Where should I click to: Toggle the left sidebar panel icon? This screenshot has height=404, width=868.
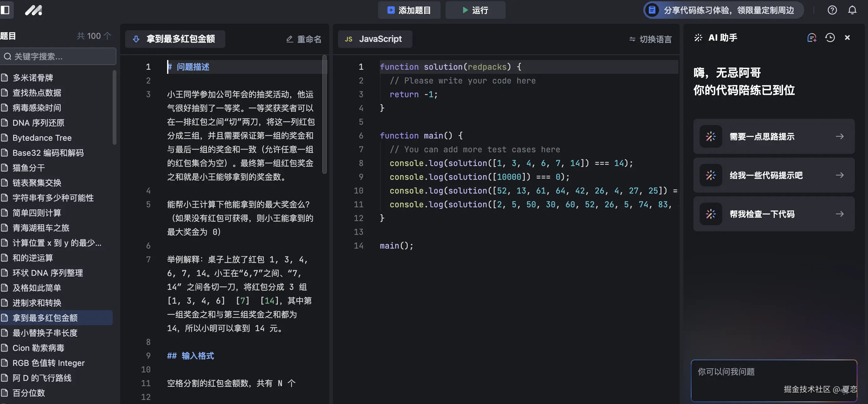point(5,10)
